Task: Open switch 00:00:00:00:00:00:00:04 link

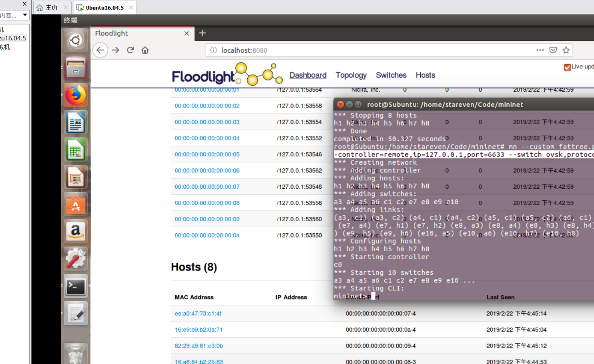Action: pos(207,138)
